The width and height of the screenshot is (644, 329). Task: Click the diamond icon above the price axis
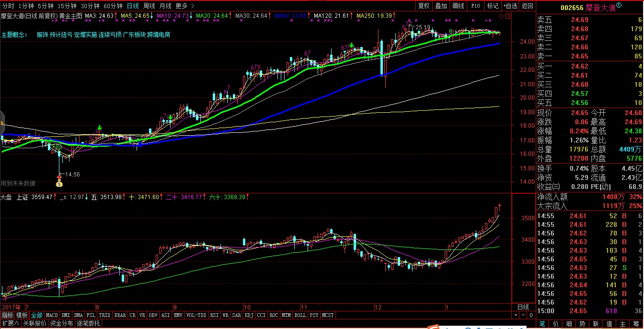click(501, 16)
